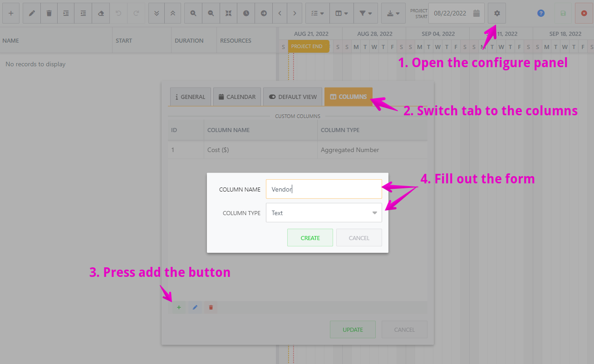Expand all tasks with double chevron down
The height and width of the screenshot is (364, 594).
tap(157, 13)
